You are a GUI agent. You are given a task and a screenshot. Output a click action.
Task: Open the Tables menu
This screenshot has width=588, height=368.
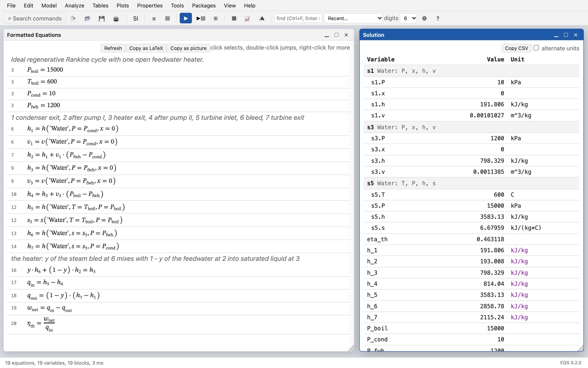(x=100, y=6)
